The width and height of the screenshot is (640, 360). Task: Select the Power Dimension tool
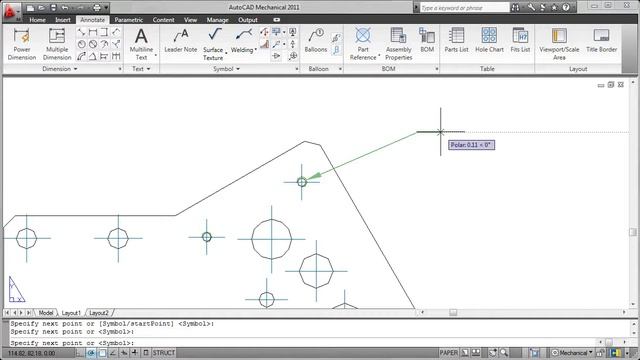click(x=22, y=44)
